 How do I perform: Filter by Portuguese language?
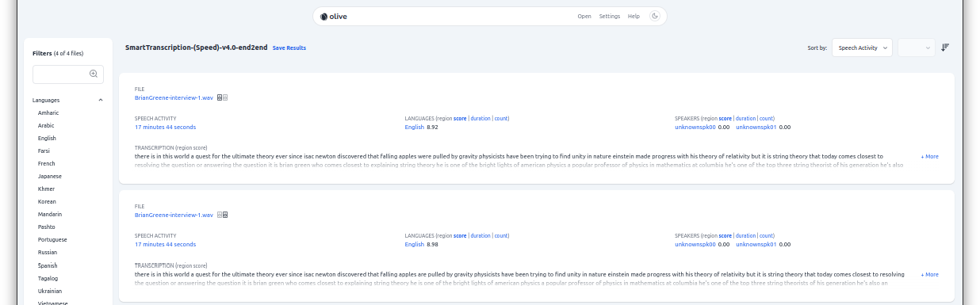click(52, 239)
